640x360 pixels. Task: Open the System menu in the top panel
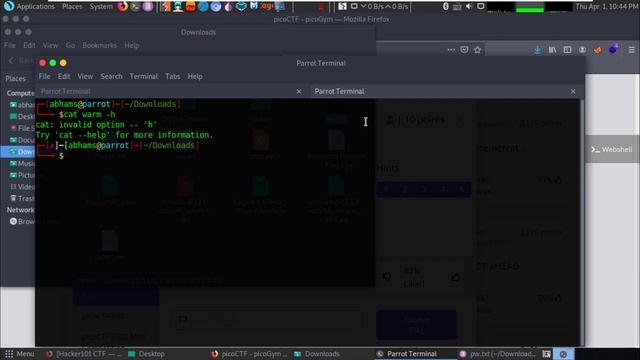[x=101, y=7]
